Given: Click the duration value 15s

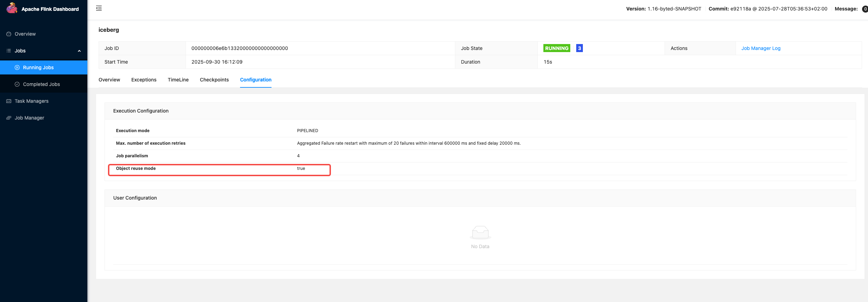Looking at the screenshot, I should [548, 62].
